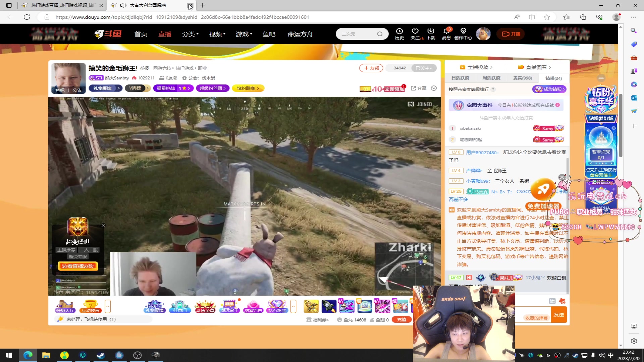Screen dimensions: 644x362
Task: Open the 历史 history clock icon
Action: [399, 34]
